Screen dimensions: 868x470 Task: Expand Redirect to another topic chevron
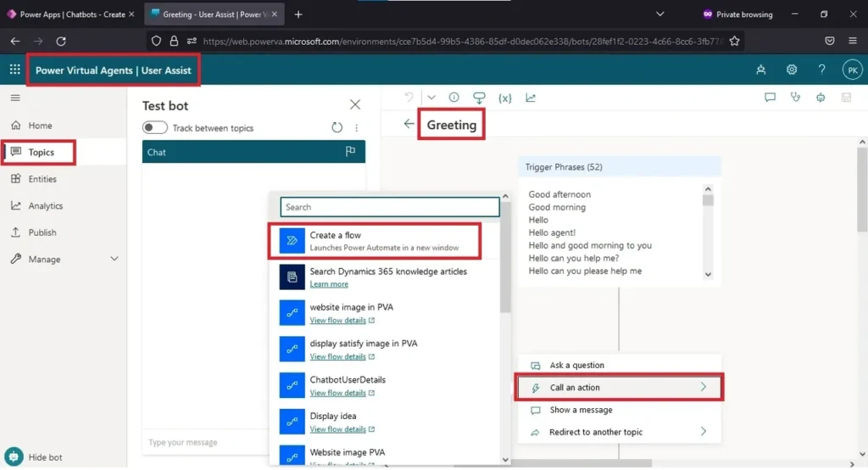(x=703, y=431)
